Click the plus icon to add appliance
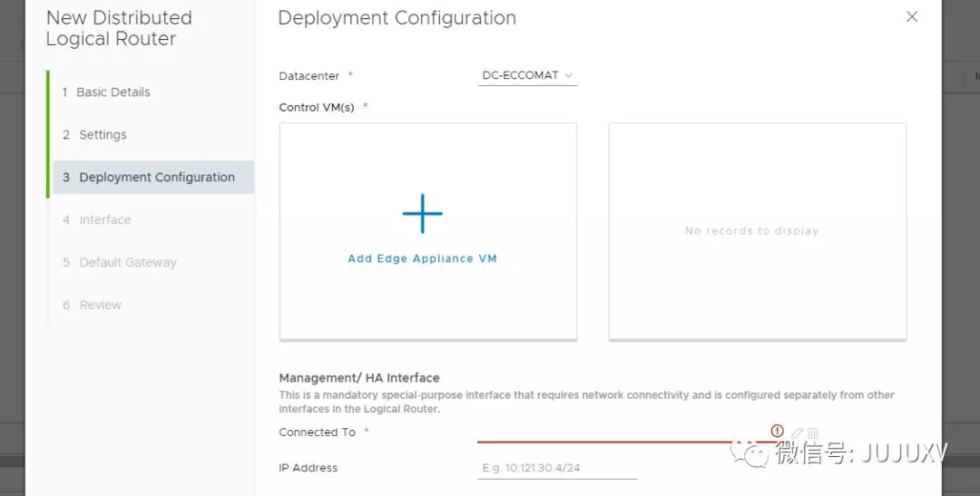The height and width of the screenshot is (496, 980). 423,214
